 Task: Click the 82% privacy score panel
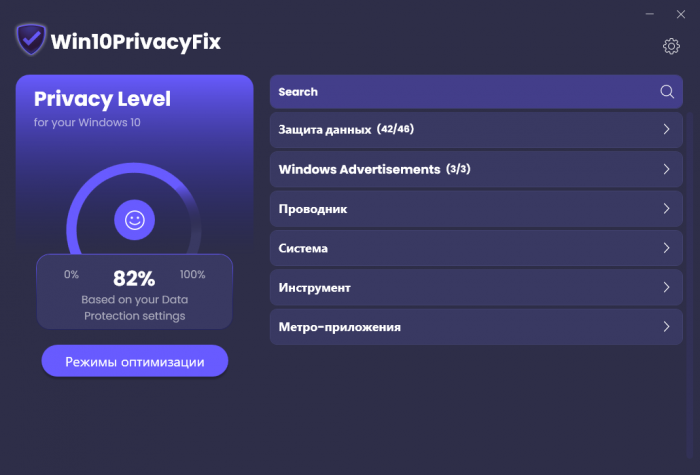134,291
